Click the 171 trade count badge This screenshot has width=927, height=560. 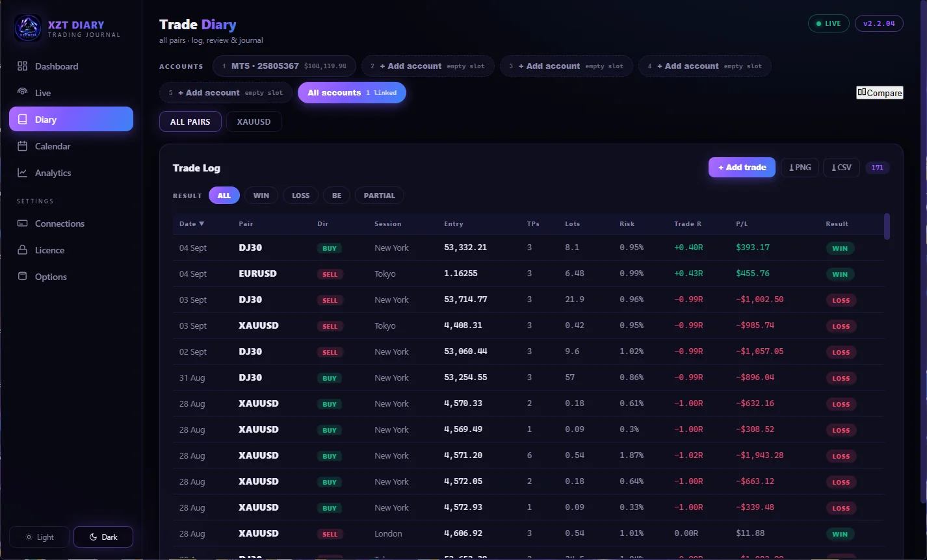pos(878,168)
